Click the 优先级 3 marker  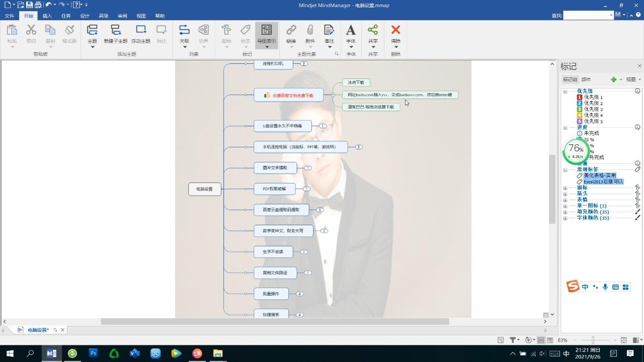590,110
